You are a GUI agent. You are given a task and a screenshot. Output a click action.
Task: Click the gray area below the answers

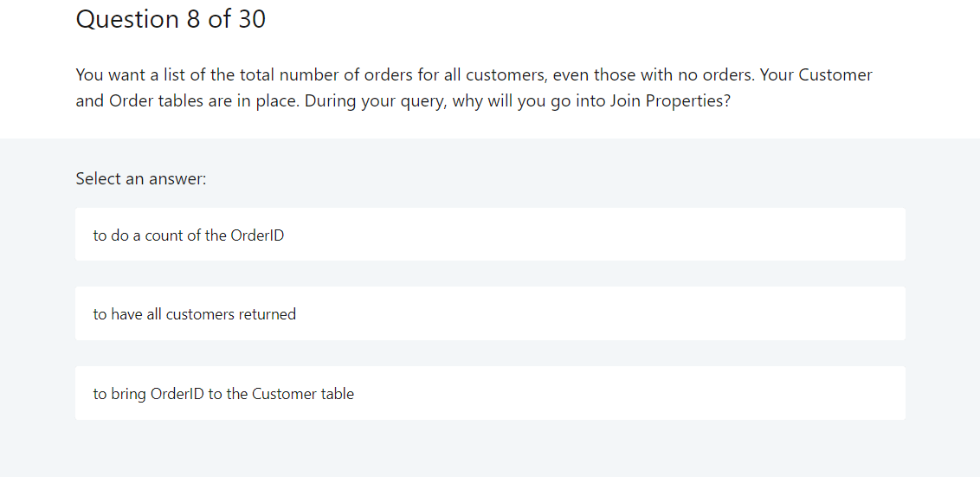[490, 449]
